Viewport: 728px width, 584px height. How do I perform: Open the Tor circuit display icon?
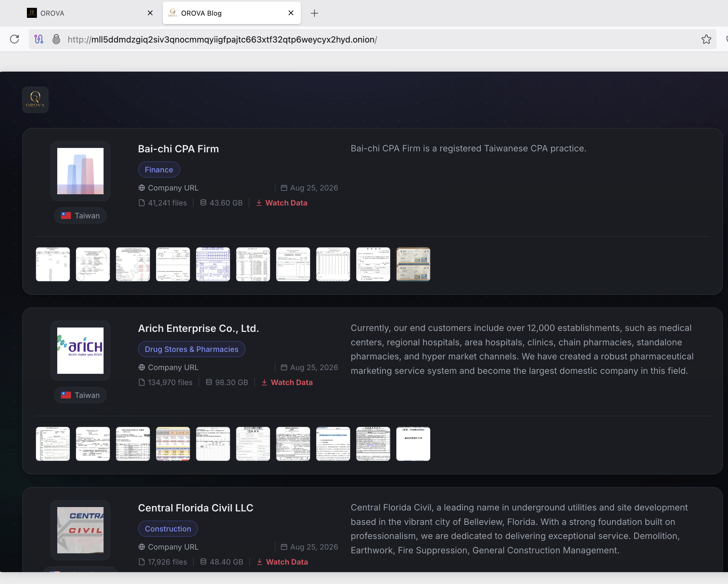coord(39,39)
